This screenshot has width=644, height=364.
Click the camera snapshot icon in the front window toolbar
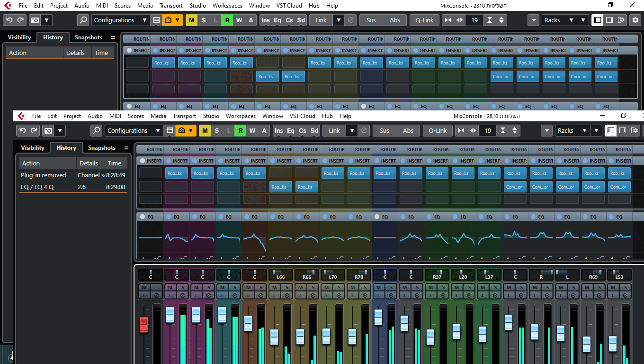48,131
